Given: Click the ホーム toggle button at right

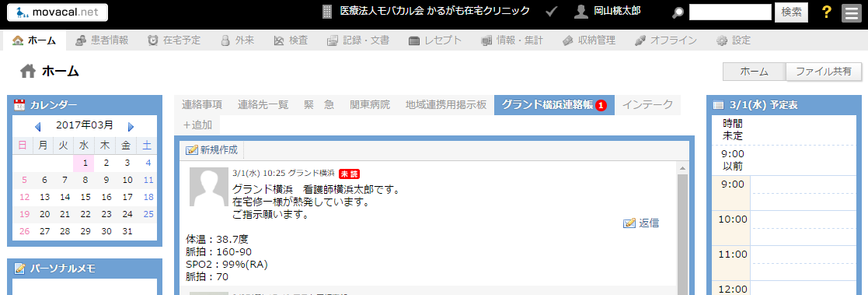Looking at the screenshot, I should click(754, 72).
